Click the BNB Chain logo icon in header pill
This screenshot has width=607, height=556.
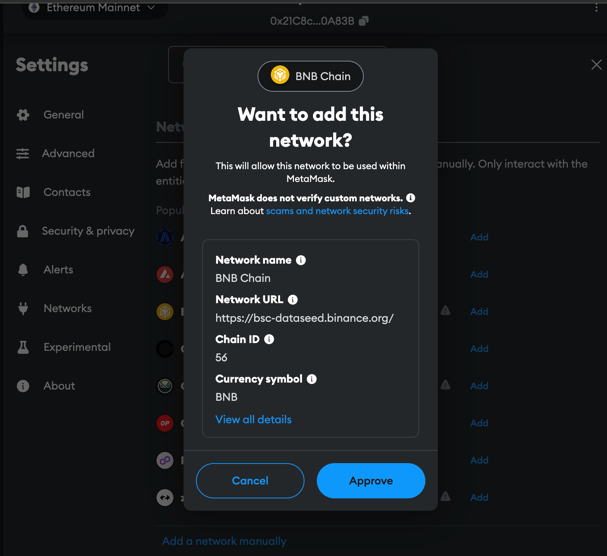tap(279, 76)
